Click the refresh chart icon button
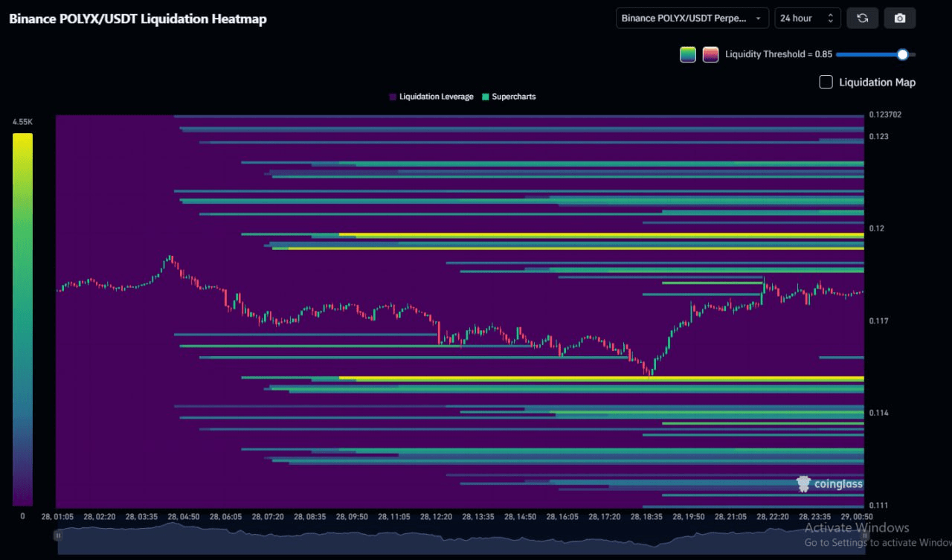Viewport: 952px width, 560px height. pos(863,18)
